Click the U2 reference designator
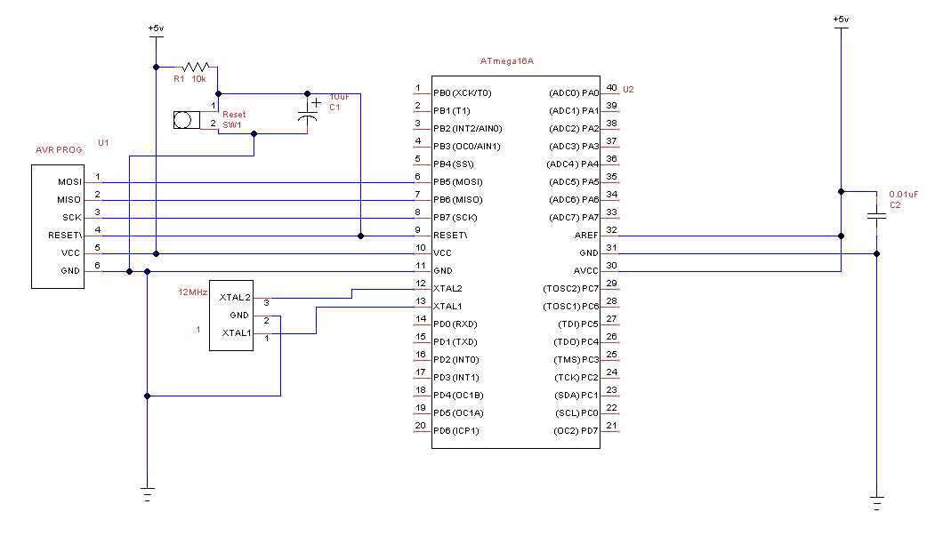Image resolution: width=943 pixels, height=560 pixels. (x=628, y=89)
